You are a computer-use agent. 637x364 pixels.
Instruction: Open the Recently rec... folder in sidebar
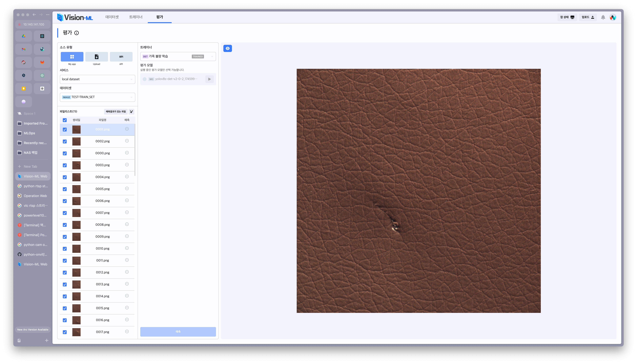(x=33, y=143)
